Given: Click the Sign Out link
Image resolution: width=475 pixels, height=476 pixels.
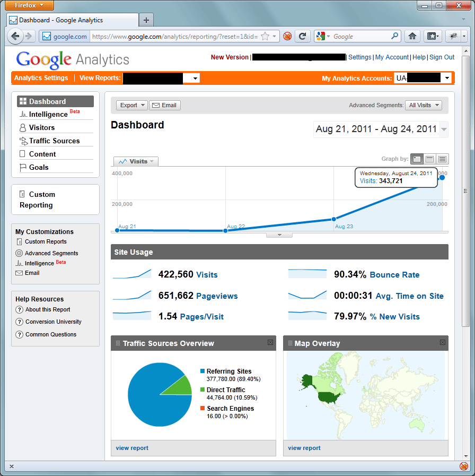Looking at the screenshot, I should pyautogui.click(x=442, y=57).
